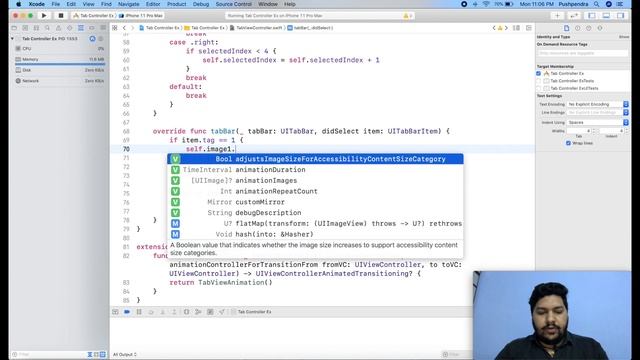This screenshot has width=640, height=360.
Task: Go forward in editor history
Action: 132,28
